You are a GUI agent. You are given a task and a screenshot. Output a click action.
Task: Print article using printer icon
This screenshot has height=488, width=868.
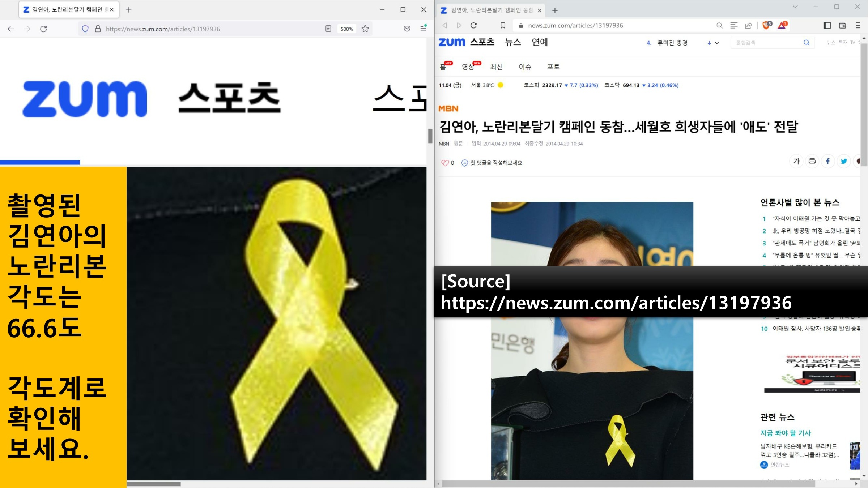812,161
